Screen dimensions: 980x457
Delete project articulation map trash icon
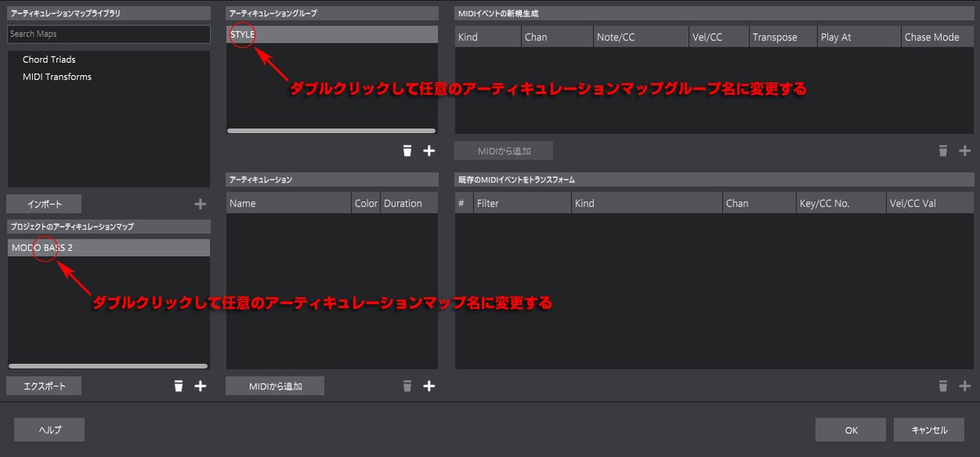coord(178,386)
